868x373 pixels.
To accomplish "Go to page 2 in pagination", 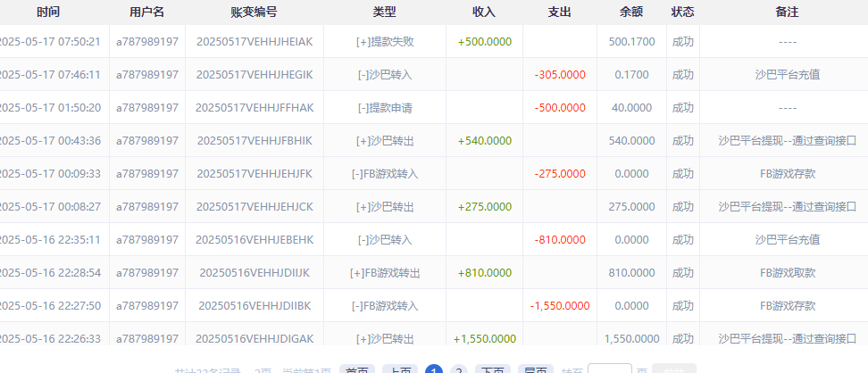I will (x=458, y=369).
